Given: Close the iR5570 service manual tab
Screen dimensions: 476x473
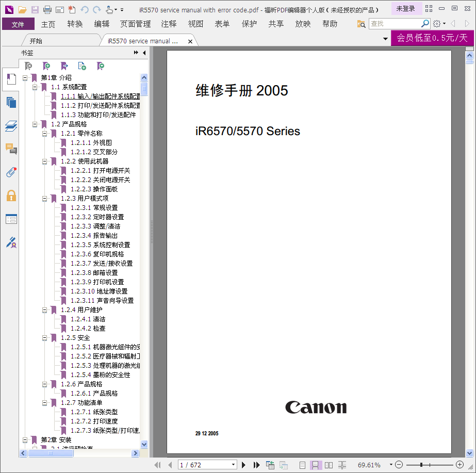Looking at the screenshot, I should [x=190, y=41].
